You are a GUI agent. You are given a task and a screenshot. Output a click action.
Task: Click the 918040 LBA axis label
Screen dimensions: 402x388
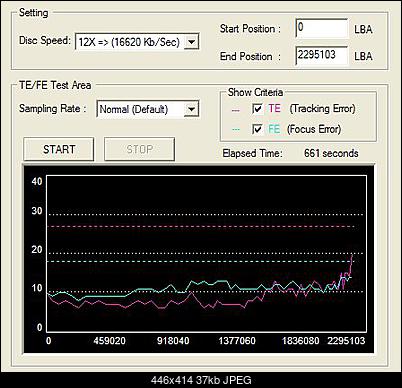click(x=173, y=341)
